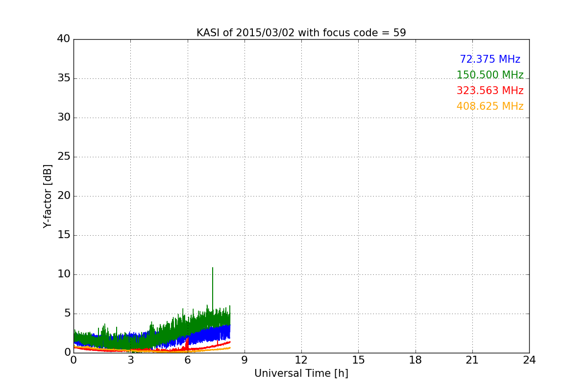Click the x-axis tick label 24
The height and width of the screenshot is (392, 588).
(x=529, y=360)
